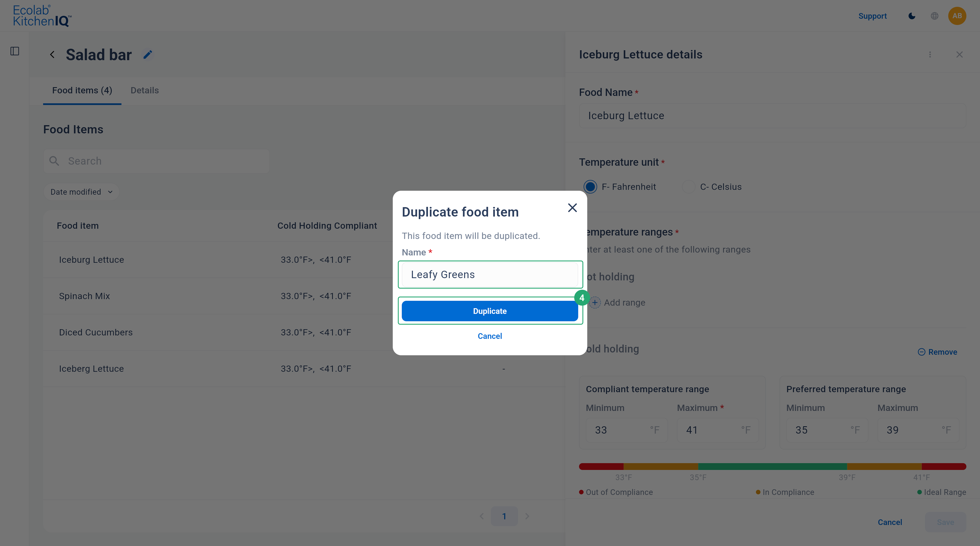Click the Save button in details panel
This screenshot has width=980, height=546.
click(945, 522)
